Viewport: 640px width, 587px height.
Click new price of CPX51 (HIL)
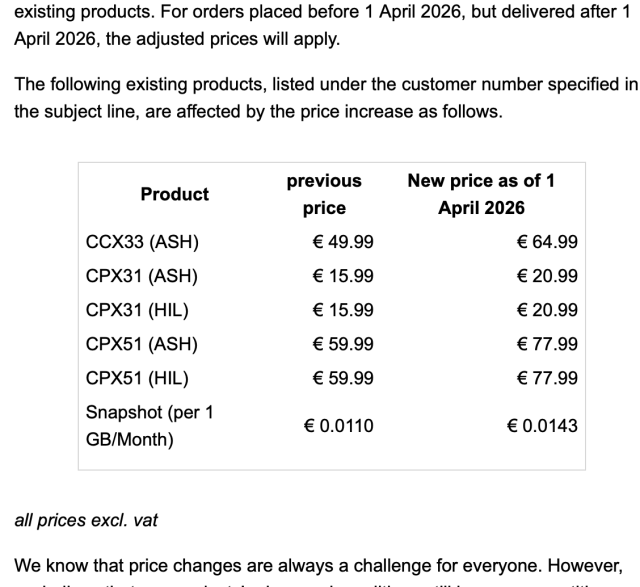pyautogui.click(x=547, y=378)
